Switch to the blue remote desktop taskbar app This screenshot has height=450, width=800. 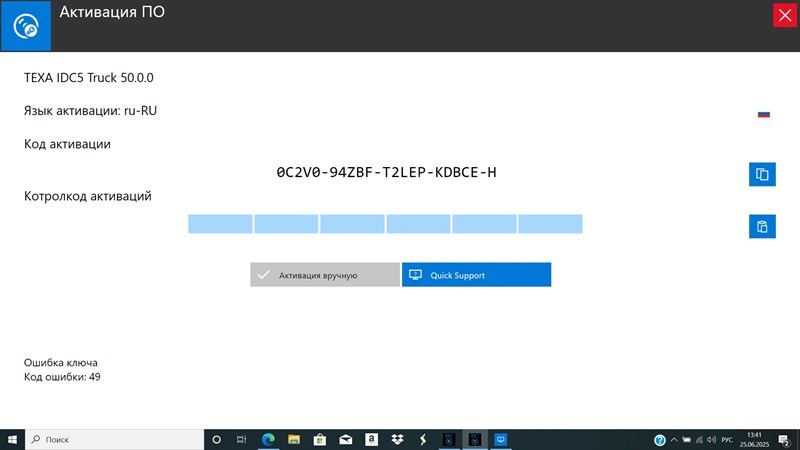[501, 439]
